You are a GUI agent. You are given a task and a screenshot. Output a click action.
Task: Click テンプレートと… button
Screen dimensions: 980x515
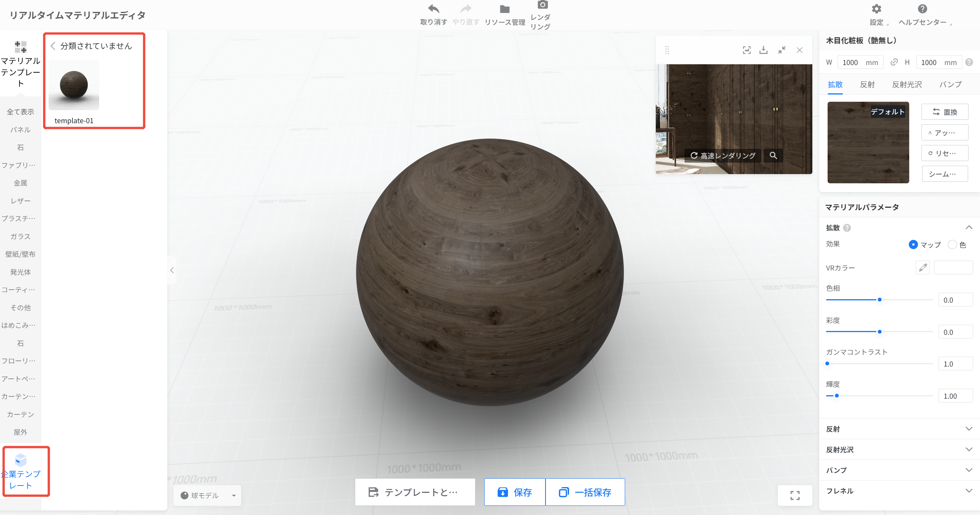click(x=415, y=492)
